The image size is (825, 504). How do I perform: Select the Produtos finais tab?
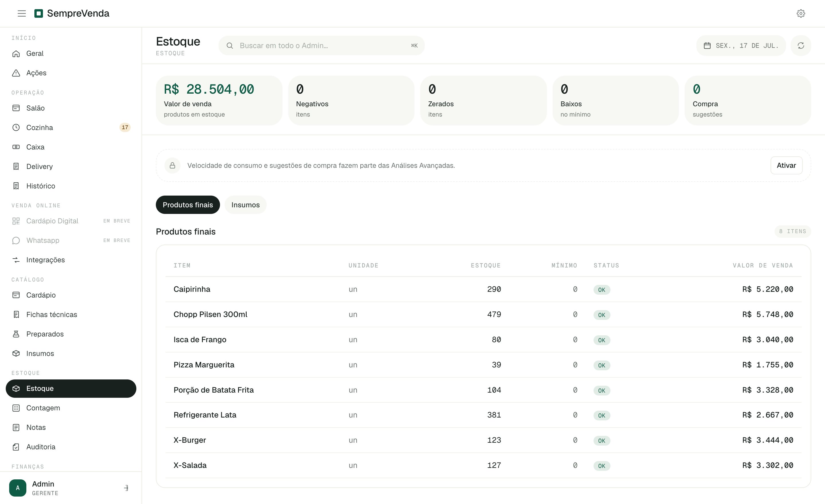pos(188,205)
